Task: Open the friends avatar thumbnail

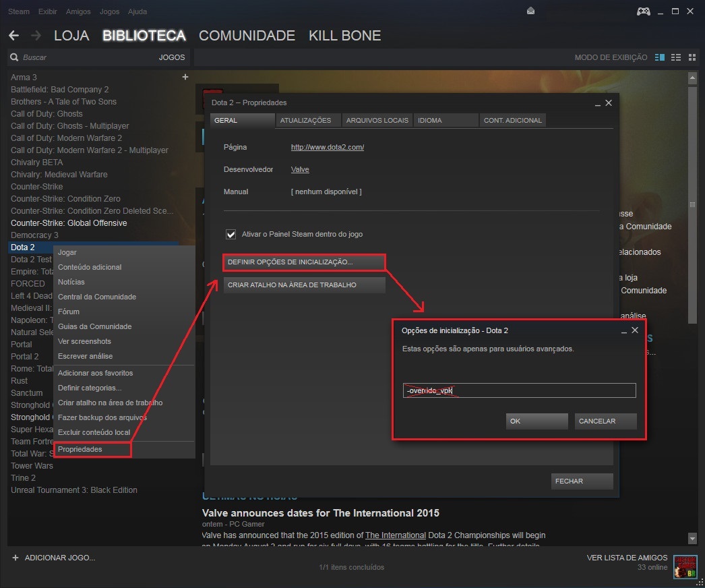Action: coord(685,566)
